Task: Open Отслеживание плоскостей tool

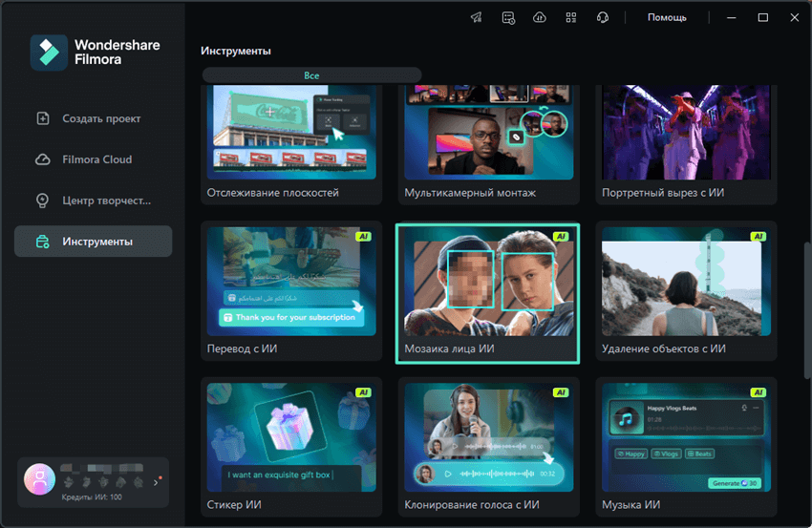Action: (291, 144)
